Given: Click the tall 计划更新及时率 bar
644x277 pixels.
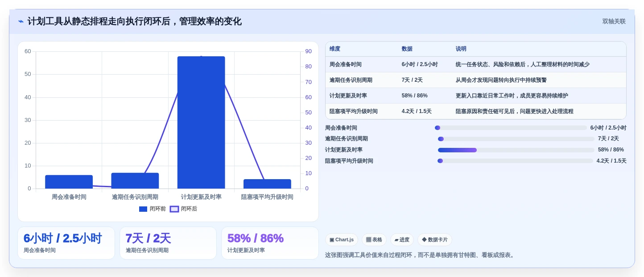Looking at the screenshot, I should click(x=201, y=122).
